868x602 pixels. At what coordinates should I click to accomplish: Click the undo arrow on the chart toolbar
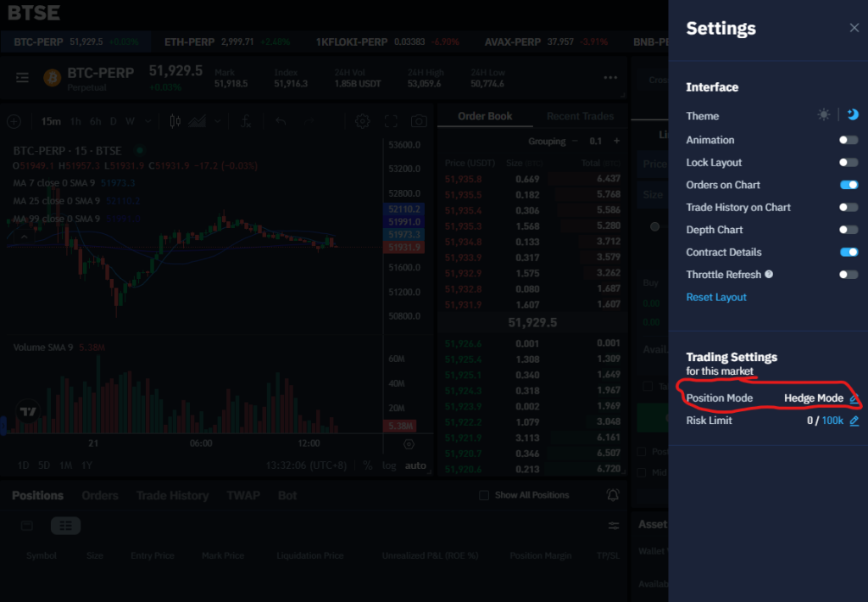coord(280,121)
